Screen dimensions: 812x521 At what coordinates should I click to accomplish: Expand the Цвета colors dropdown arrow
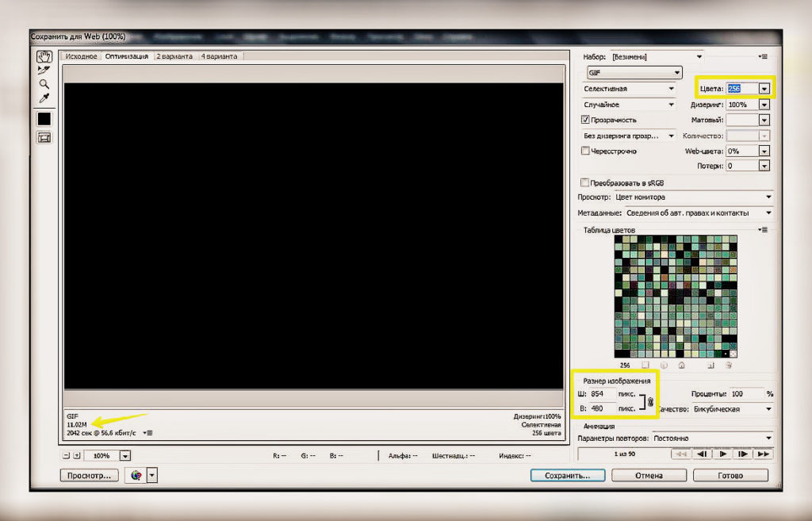coord(764,89)
